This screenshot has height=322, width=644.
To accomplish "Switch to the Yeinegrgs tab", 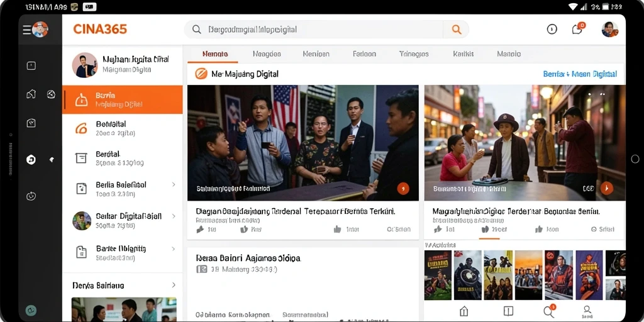I will pyautogui.click(x=414, y=54).
